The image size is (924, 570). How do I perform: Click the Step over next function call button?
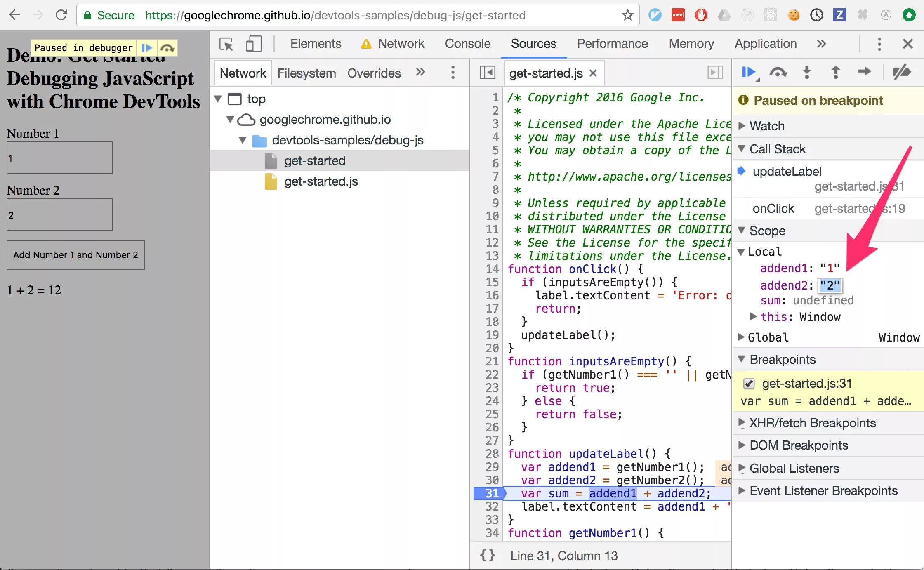[x=778, y=73]
